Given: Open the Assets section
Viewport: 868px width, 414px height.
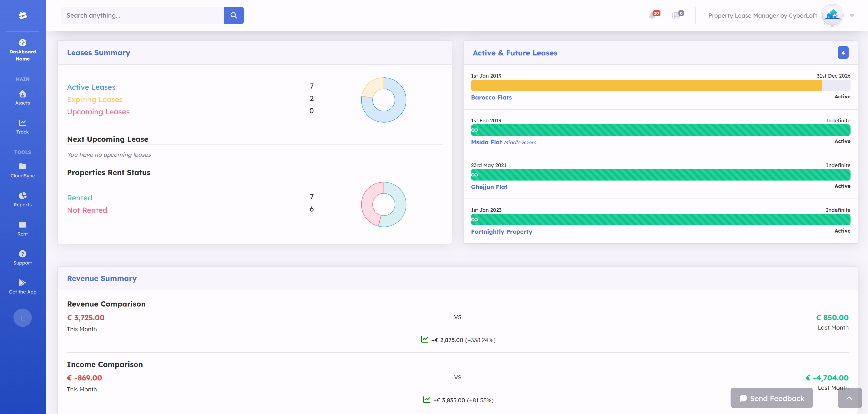Looking at the screenshot, I should pos(23,98).
